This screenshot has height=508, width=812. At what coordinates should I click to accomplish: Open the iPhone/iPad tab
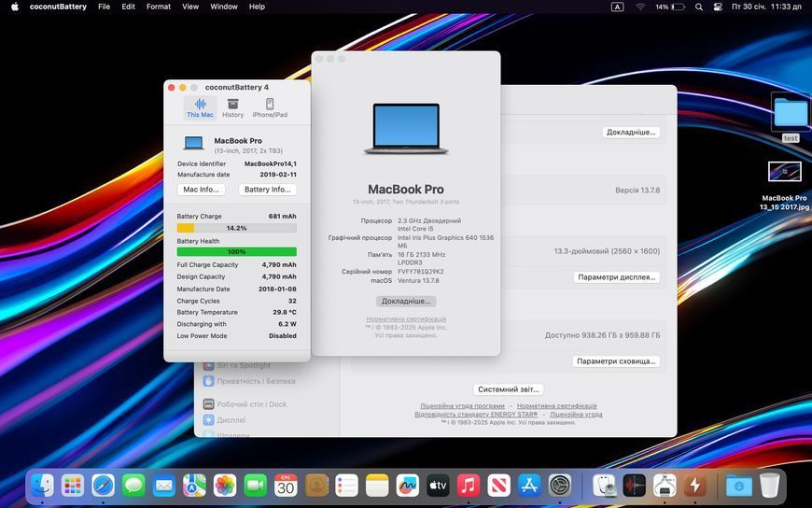pyautogui.click(x=270, y=108)
